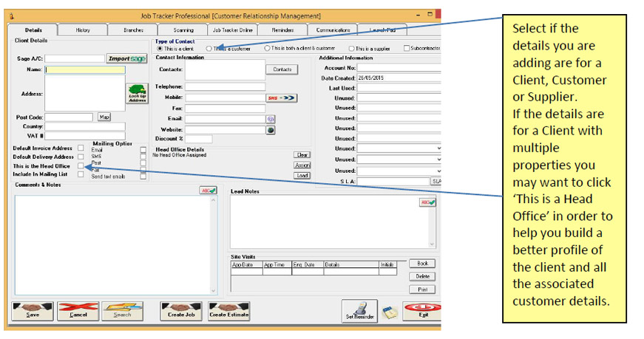Click into the Account No field
Image resolution: width=644 pixels, height=339 pixels.
click(399, 68)
